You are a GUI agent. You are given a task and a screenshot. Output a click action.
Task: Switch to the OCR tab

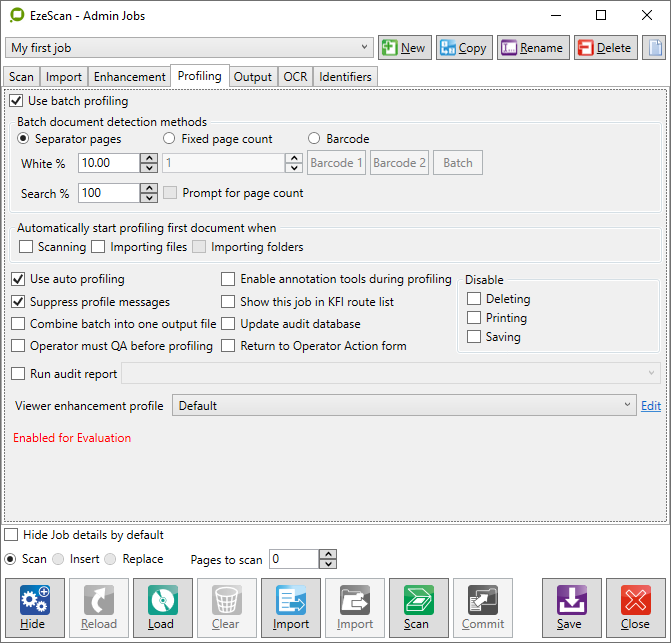[x=295, y=77]
